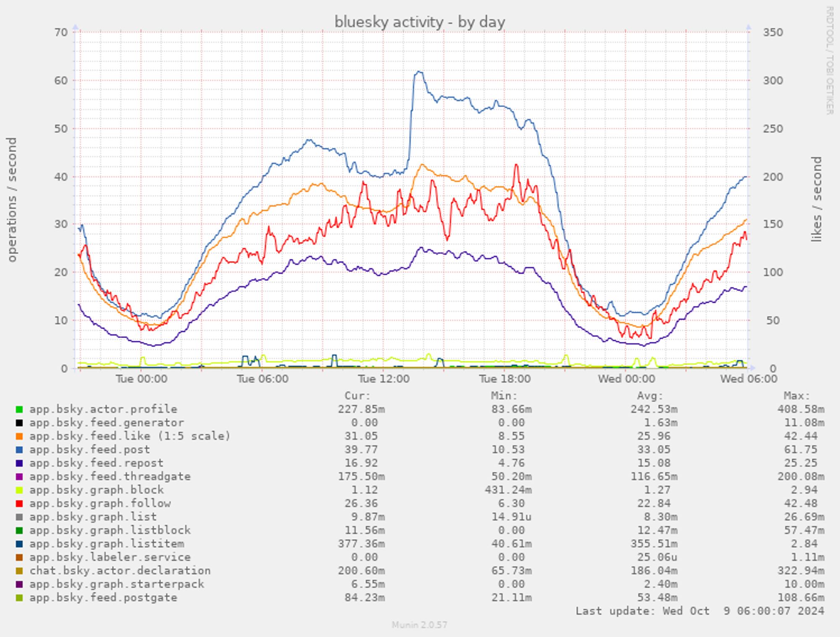Click the right y-axis value 350
The height and width of the screenshot is (637, 840).
[773, 32]
